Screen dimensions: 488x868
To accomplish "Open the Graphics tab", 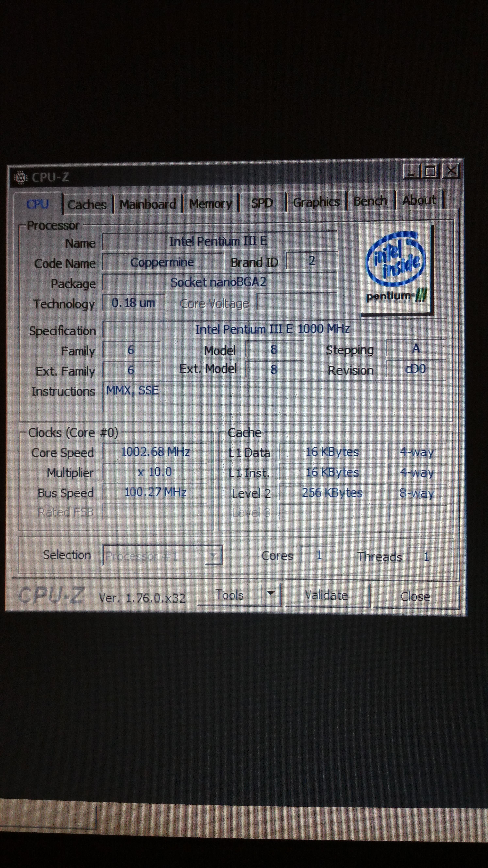I will pyautogui.click(x=316, y=202).
